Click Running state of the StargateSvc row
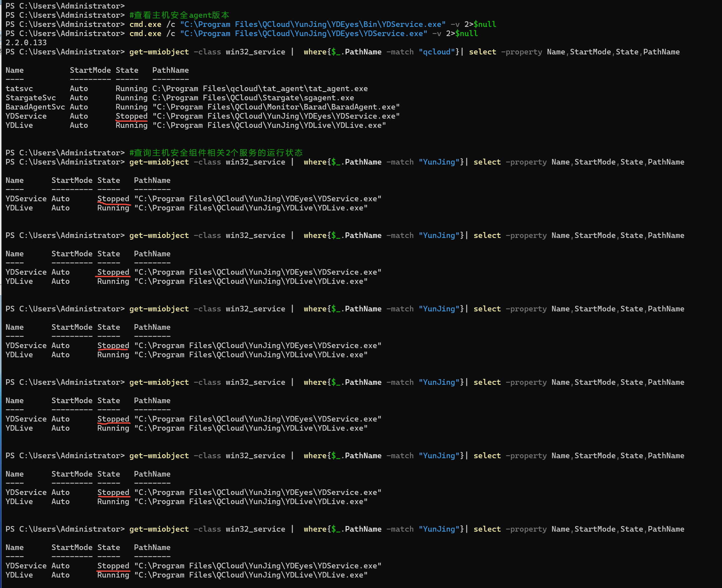The image size is (722, 588). tap(131, 98)
